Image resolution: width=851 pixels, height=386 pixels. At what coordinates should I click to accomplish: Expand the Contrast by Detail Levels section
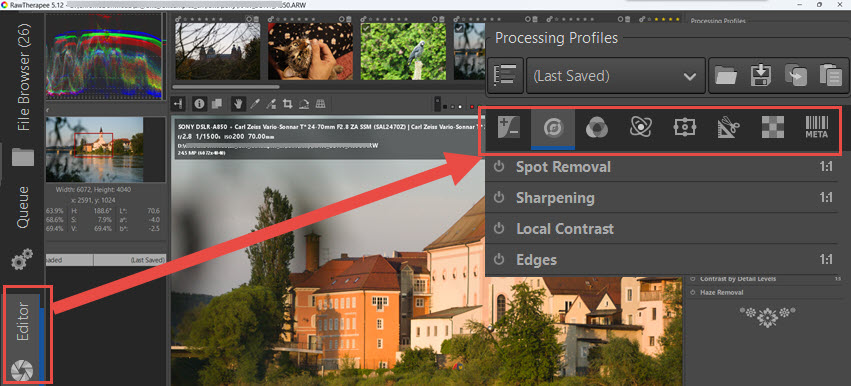738,279
